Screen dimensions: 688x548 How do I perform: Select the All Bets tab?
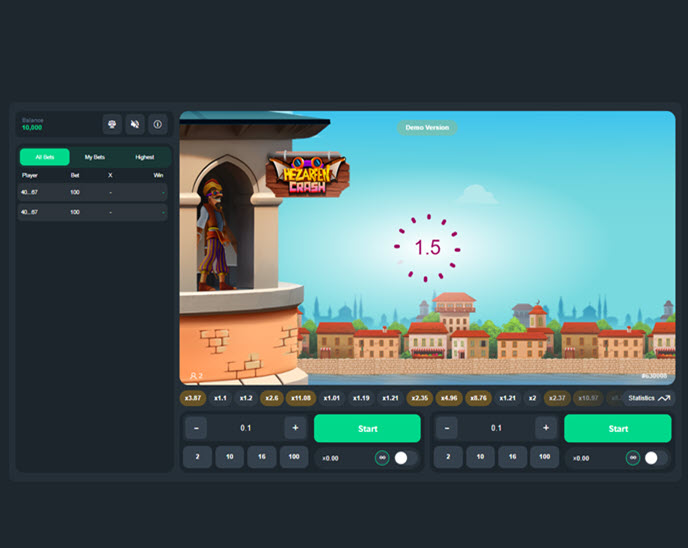click(x=44, y=157)
